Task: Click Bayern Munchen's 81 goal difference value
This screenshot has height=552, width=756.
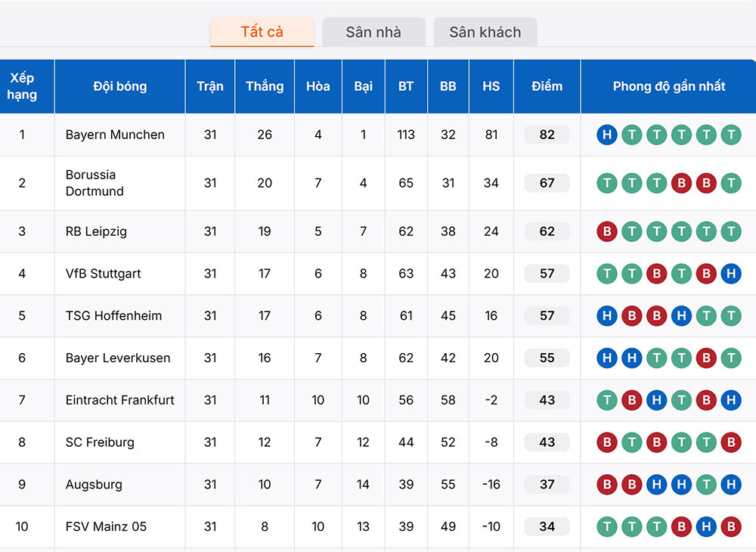Action: pyautogui.click(x=491, y=135)
